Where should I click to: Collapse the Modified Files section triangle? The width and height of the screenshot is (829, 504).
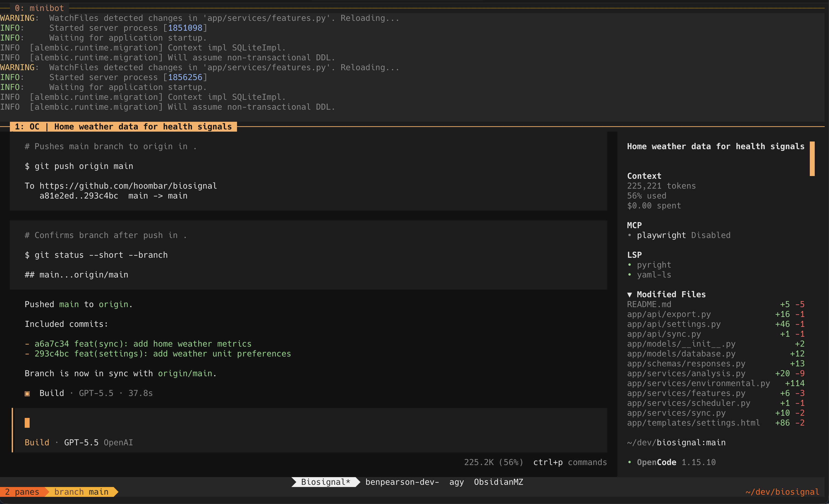point(630,295)
